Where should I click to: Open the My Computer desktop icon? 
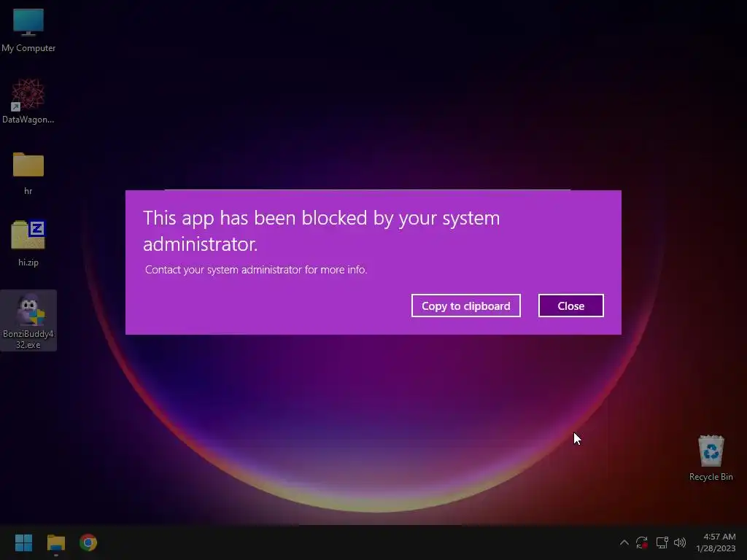(28, 29)
